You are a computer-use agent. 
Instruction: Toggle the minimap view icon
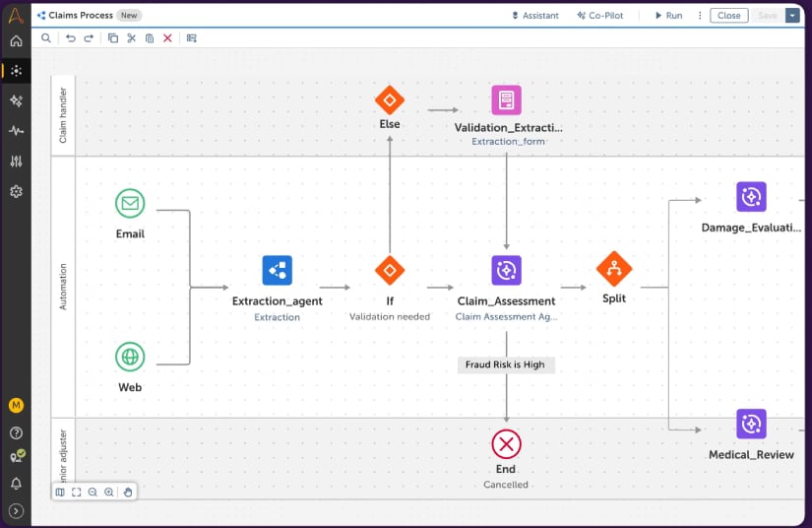60,492
